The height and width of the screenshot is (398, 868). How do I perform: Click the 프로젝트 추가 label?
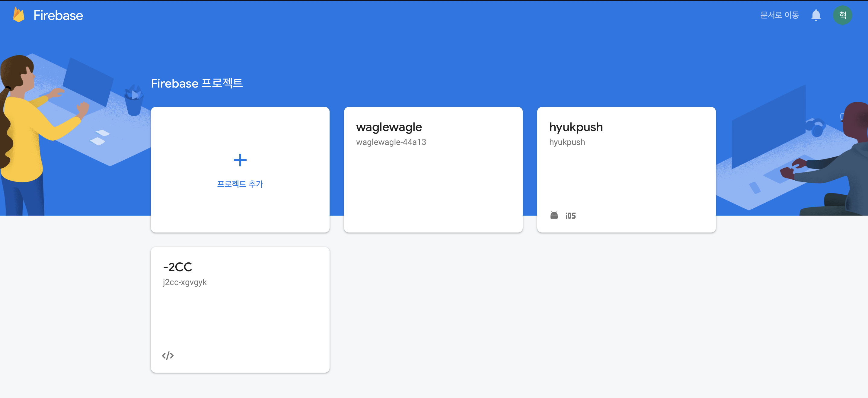pos(240,184)
